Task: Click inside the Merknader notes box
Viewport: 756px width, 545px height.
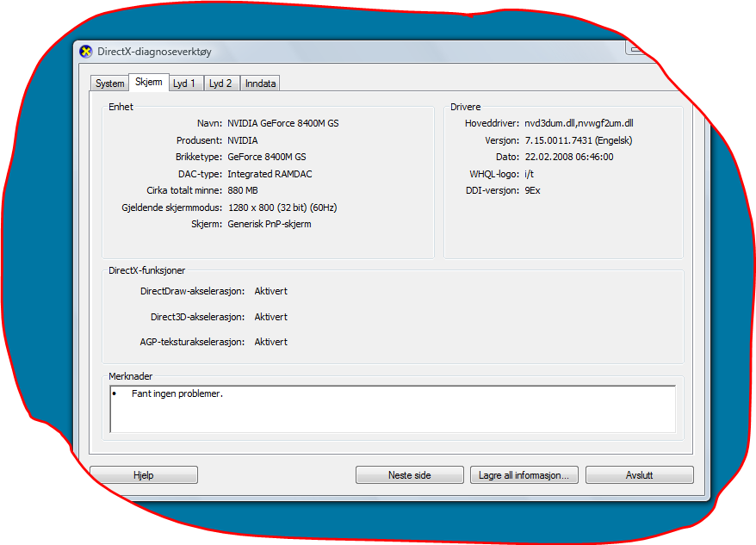Action: click(393, 409)
